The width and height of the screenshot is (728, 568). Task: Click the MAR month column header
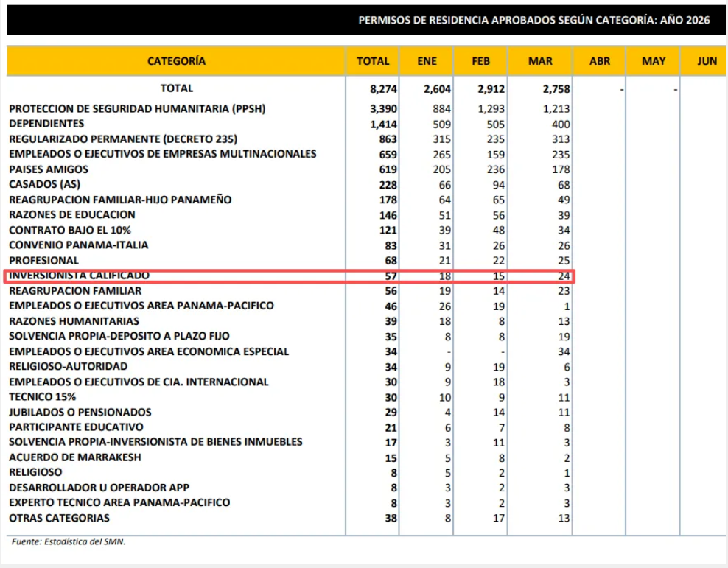click(540, 61)
